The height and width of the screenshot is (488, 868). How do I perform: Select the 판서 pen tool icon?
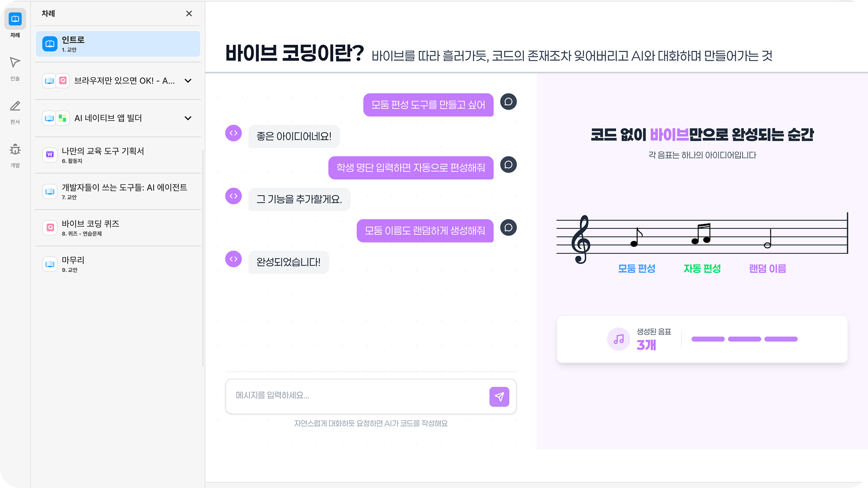point(15,106)
